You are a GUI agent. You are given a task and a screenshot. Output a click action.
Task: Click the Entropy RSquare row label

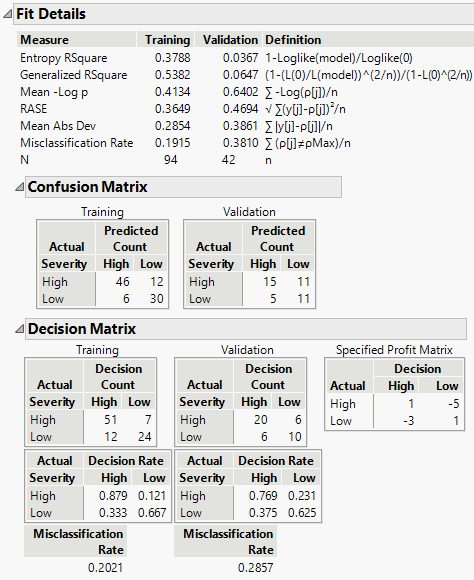(x=64, y=58)
